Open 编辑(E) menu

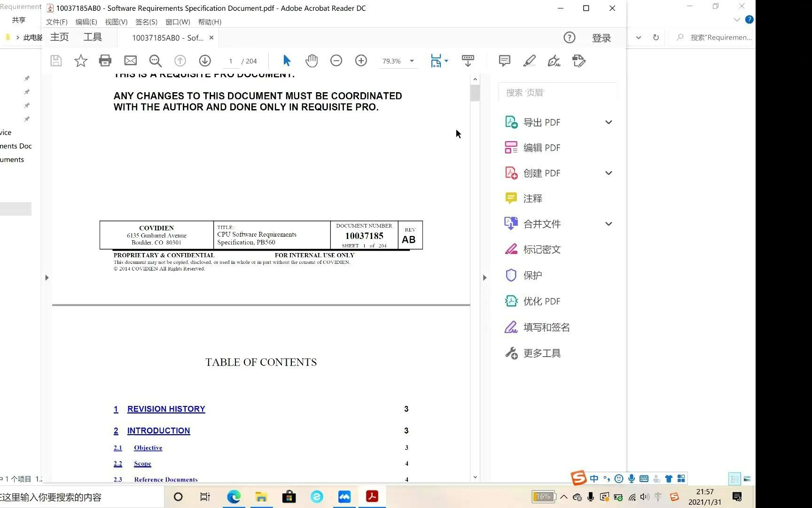coord(86,22)
